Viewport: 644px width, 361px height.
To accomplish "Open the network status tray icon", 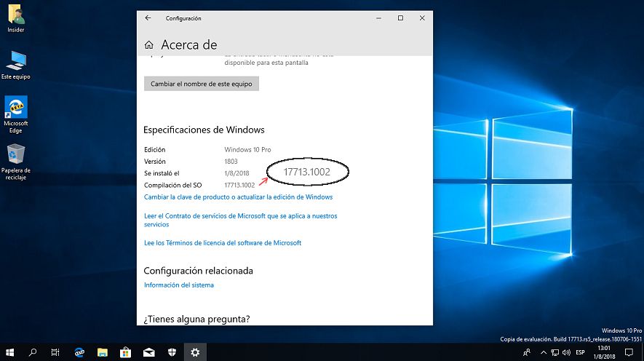I will pos(555,352).
